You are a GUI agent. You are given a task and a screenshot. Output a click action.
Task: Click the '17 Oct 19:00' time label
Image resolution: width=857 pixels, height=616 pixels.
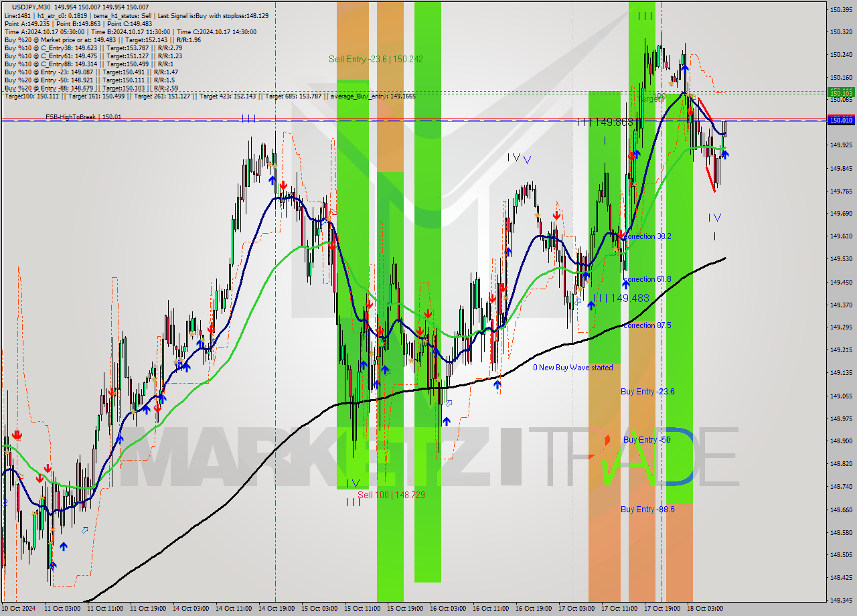(661, 609)
